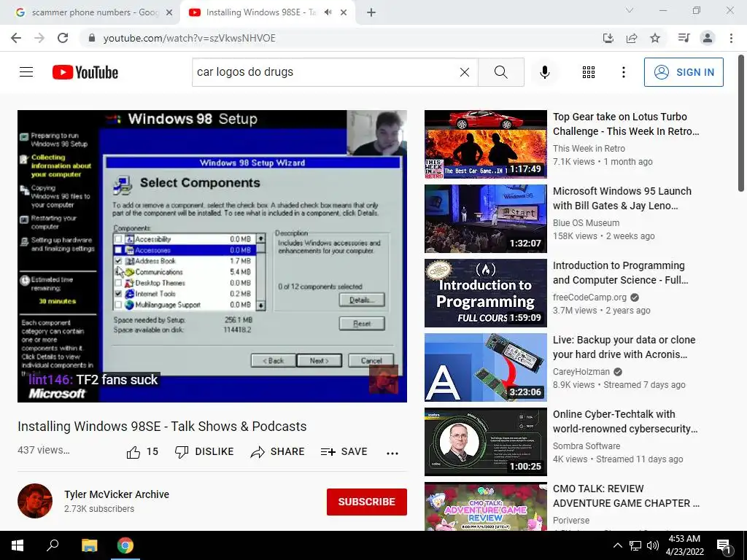Click the more actions ellipsis below video
Screen dimensions: 747x560
tap(392, 453)
